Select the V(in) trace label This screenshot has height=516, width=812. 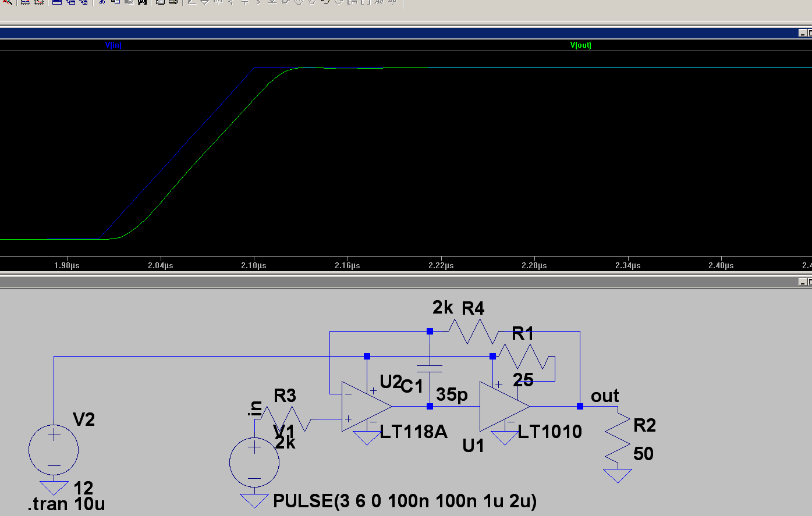114,45
